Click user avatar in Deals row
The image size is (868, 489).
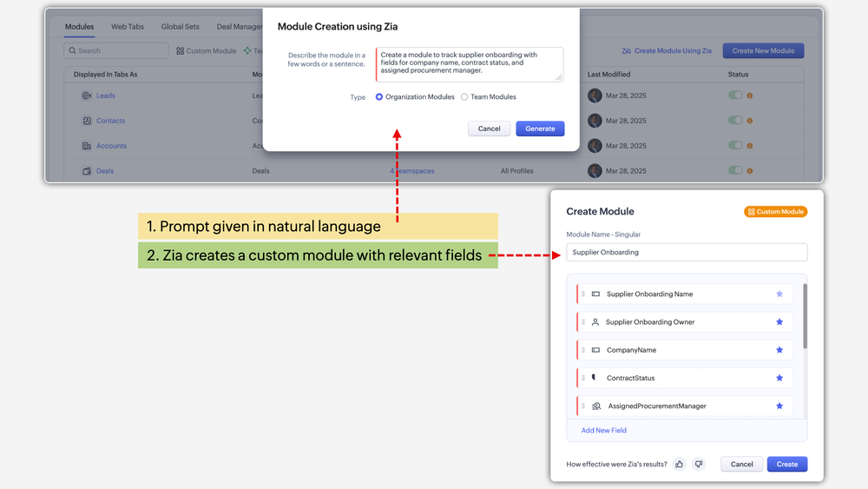tap(595, 171)
